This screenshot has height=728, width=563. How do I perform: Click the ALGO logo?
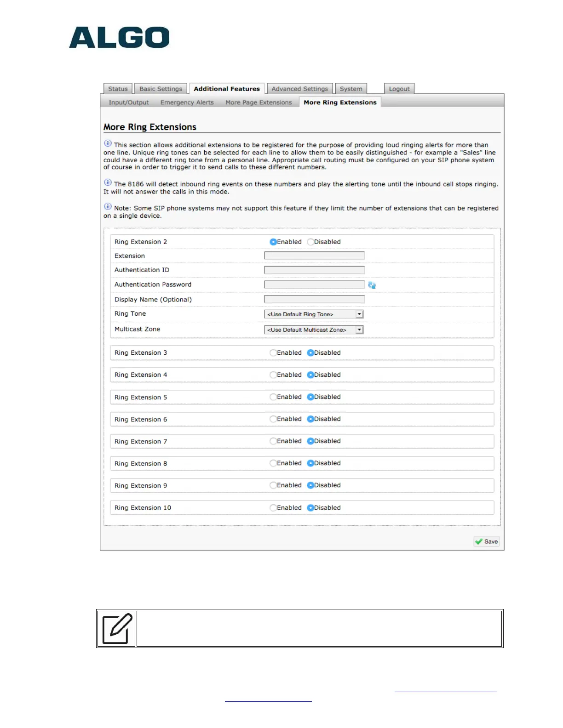pyautogui.click(x=120, y=37)
